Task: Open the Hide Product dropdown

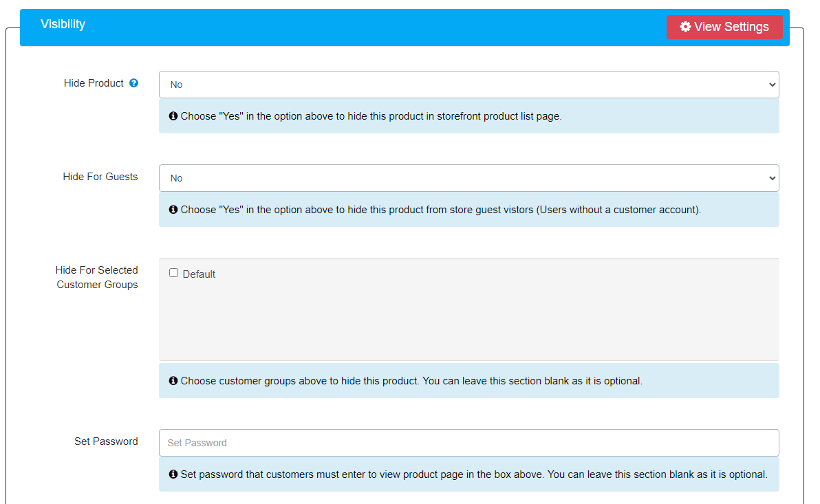Action: coord(468,85)
